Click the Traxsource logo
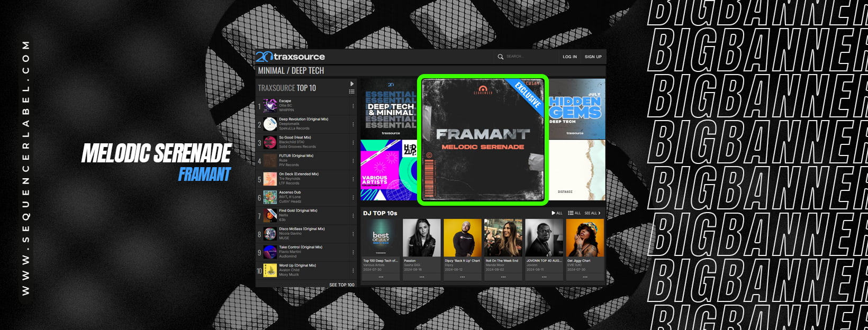The image size is (868, 330). 290,57
